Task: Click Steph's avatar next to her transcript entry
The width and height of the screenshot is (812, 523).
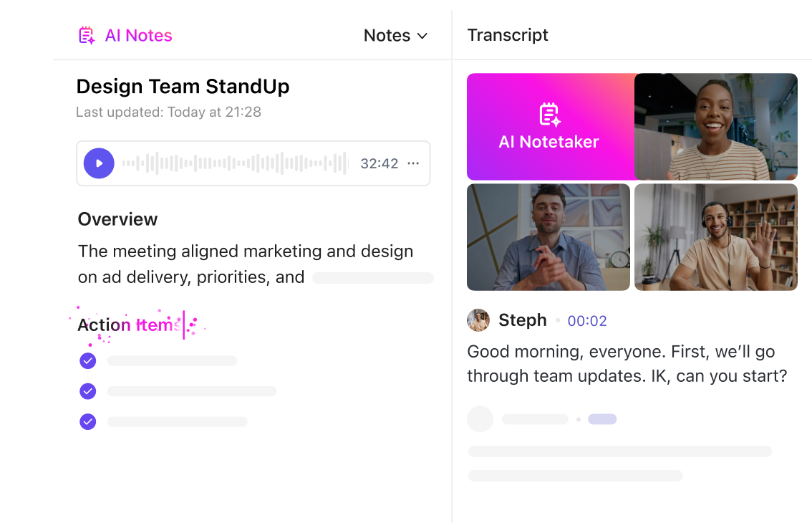Action: (478, 320)
